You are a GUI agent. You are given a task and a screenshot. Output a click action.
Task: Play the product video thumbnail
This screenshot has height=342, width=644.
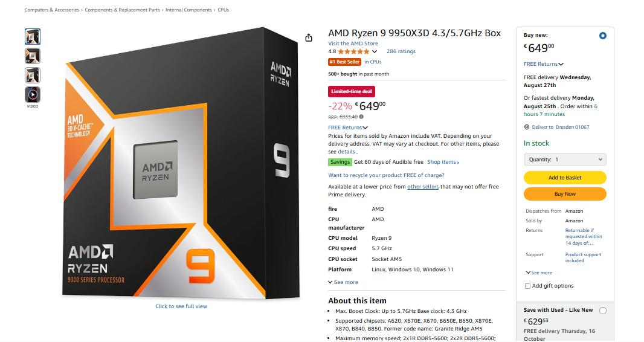coord(33,95)
